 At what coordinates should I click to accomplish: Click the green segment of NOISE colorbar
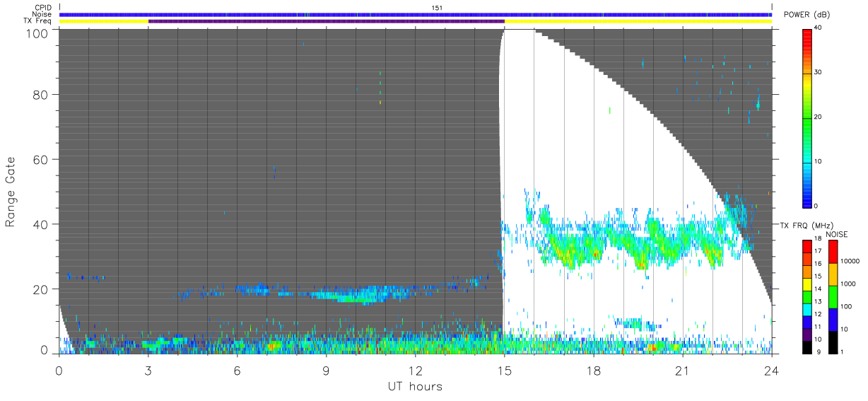coord(833,297)
